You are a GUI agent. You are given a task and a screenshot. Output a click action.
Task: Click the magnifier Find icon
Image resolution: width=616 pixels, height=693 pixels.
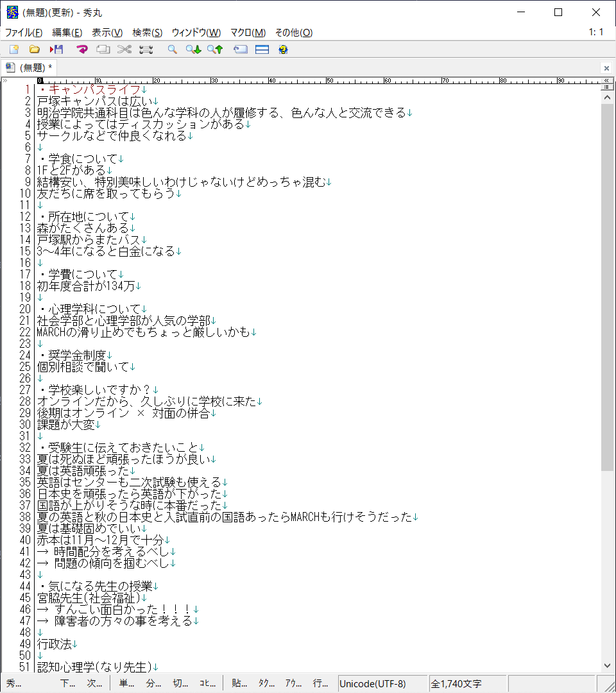172,49
